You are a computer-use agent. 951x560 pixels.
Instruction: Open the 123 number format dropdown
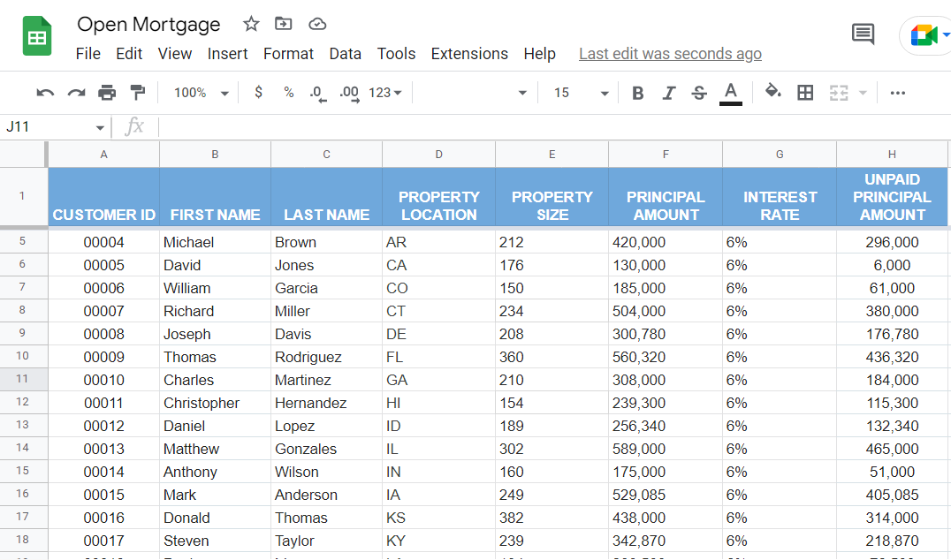tap(385, 93)
